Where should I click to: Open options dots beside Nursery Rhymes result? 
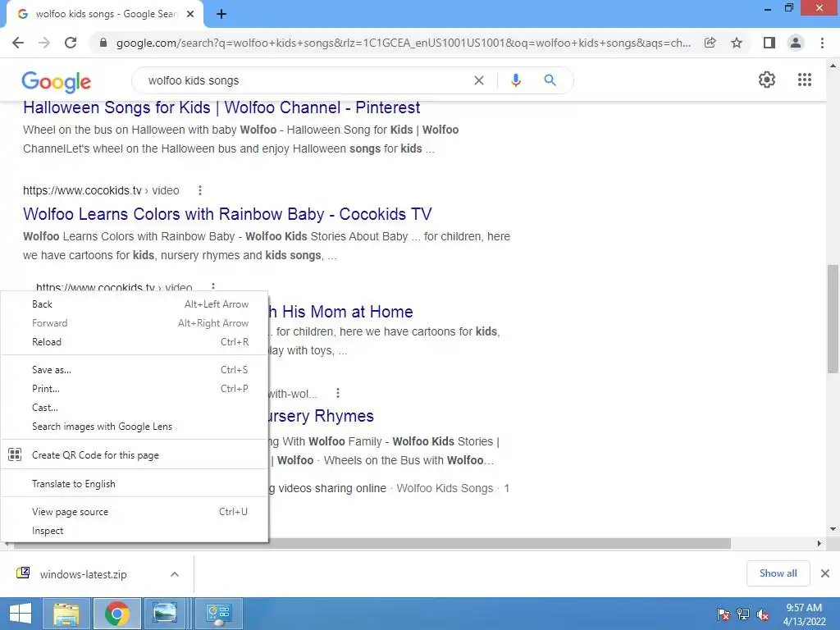coord(337,393)
